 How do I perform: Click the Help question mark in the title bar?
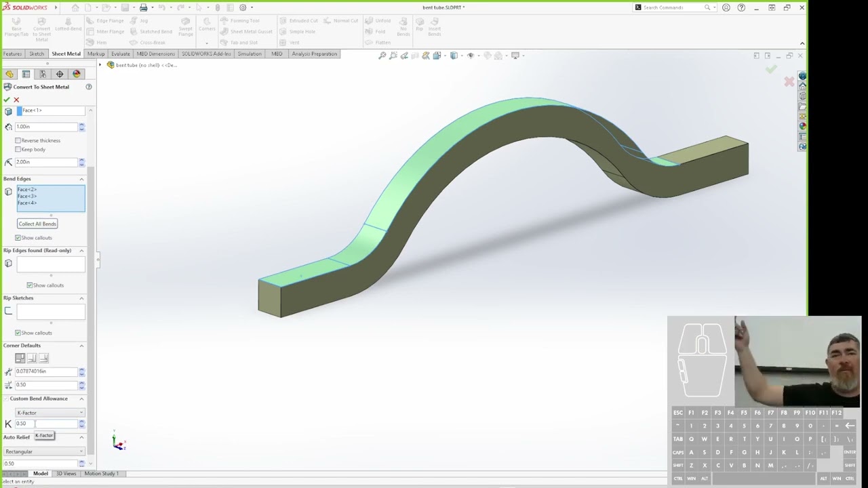[741, 7]
